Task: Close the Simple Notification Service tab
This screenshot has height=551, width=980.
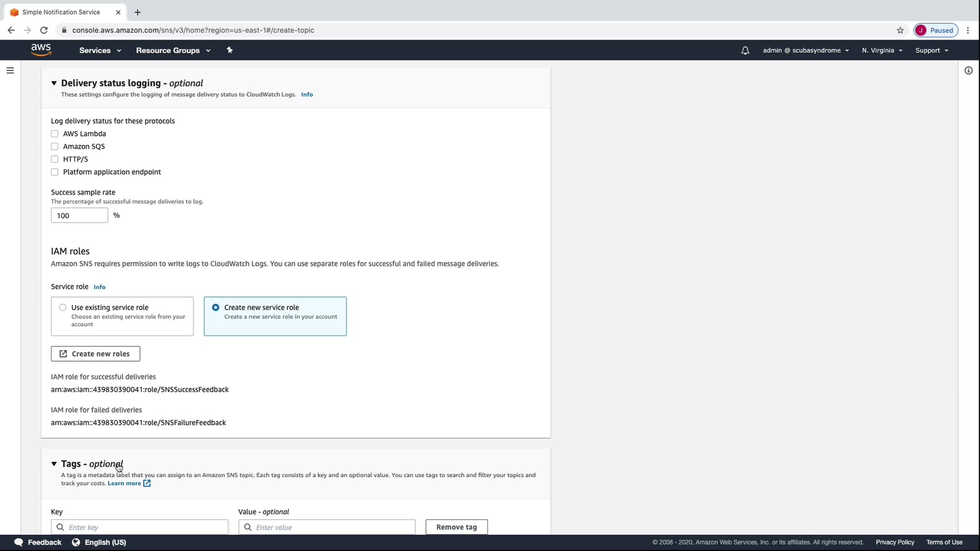Action: tap(118, 12)
